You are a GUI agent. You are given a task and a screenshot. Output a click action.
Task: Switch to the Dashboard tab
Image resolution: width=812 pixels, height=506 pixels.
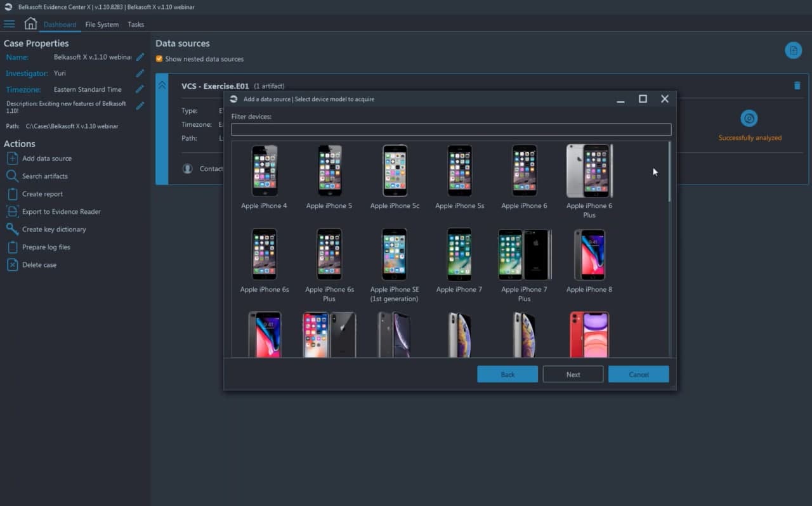(x=60, y=25)
